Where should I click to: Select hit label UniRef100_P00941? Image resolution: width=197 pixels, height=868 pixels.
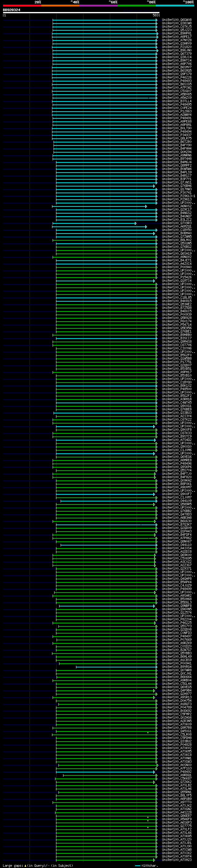tap(177, 664)
